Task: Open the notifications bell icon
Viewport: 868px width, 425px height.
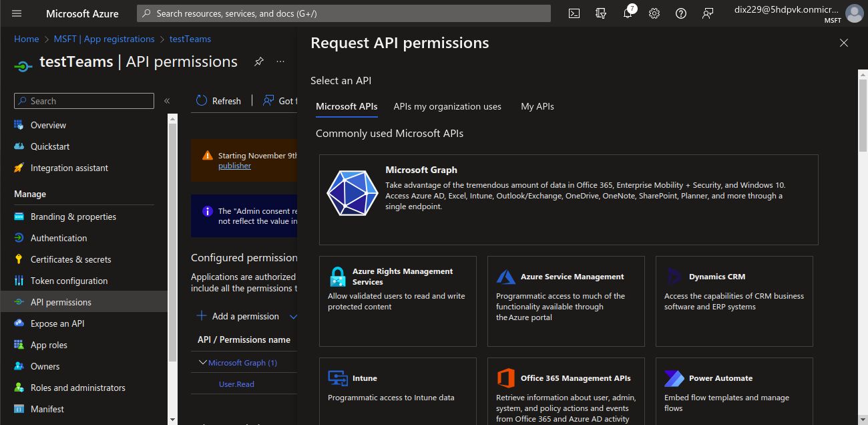Action: click(628, 13)
